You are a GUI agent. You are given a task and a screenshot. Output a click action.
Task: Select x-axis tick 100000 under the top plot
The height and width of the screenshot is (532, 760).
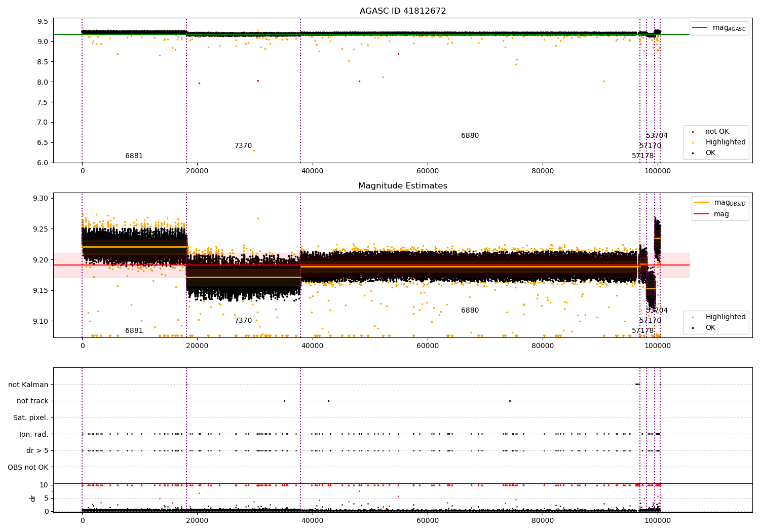coord(658,171)
